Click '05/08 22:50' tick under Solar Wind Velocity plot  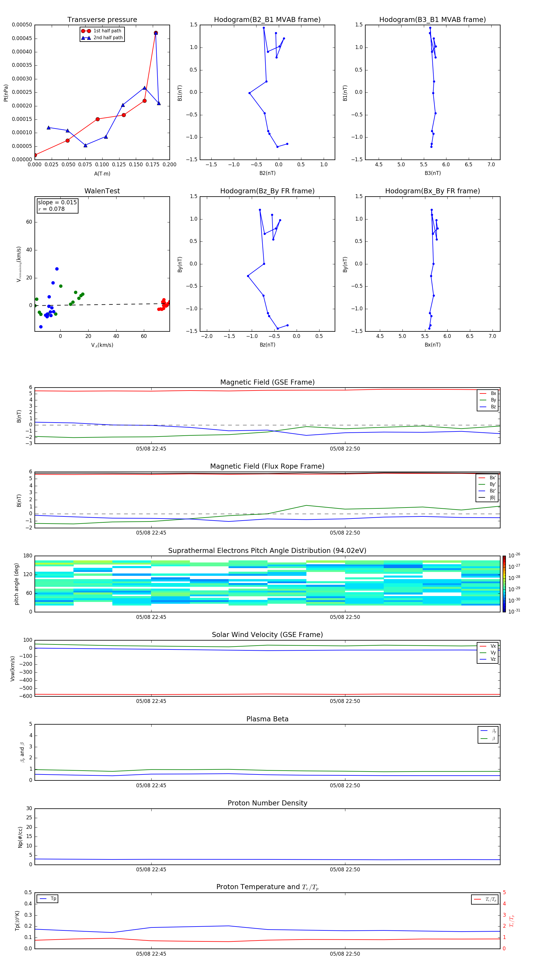coord(345,701)
